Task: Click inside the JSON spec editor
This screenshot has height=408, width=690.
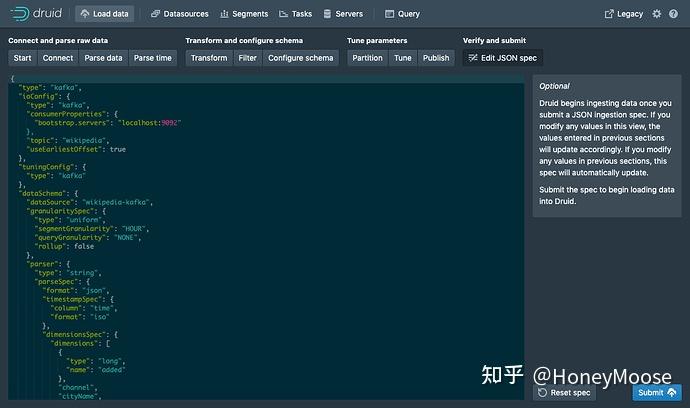Action: (x=266, y=237)
